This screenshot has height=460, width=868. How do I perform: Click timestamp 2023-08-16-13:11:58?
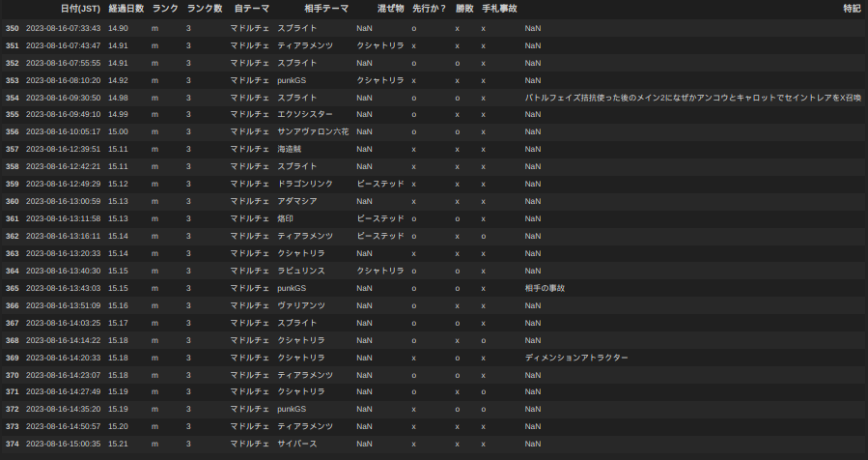coord(63,219)
